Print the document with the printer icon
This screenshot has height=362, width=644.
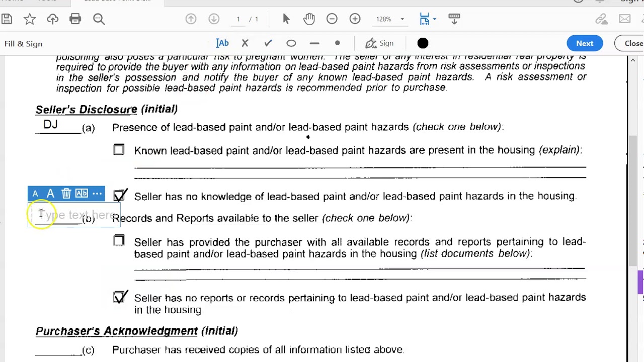point(75,19)
